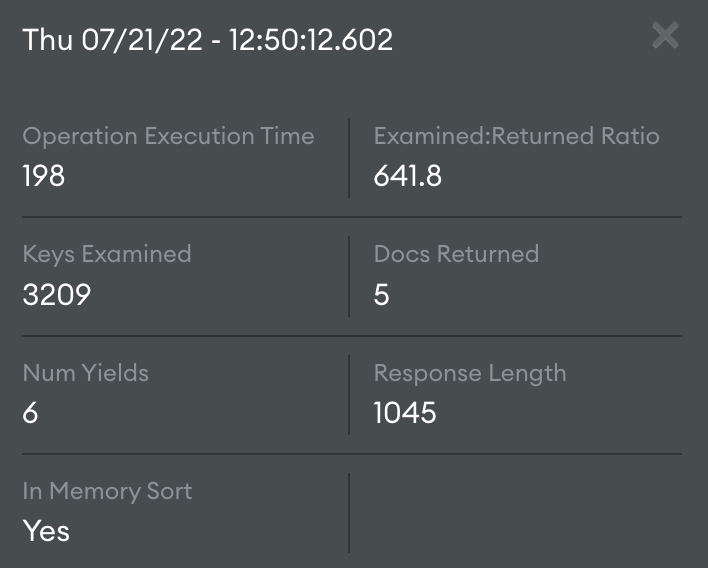Screen dimensions: 708x568
Task: Select the ratio value 641.8
Action: click(407, 176)
